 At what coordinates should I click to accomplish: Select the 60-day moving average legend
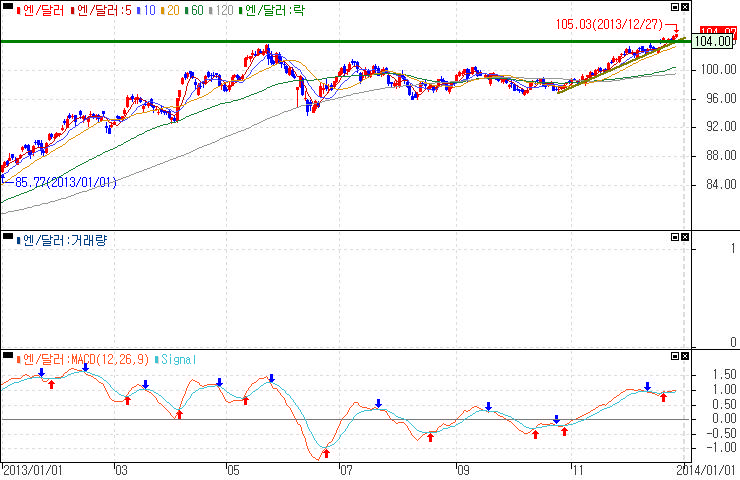coord(193,11)
